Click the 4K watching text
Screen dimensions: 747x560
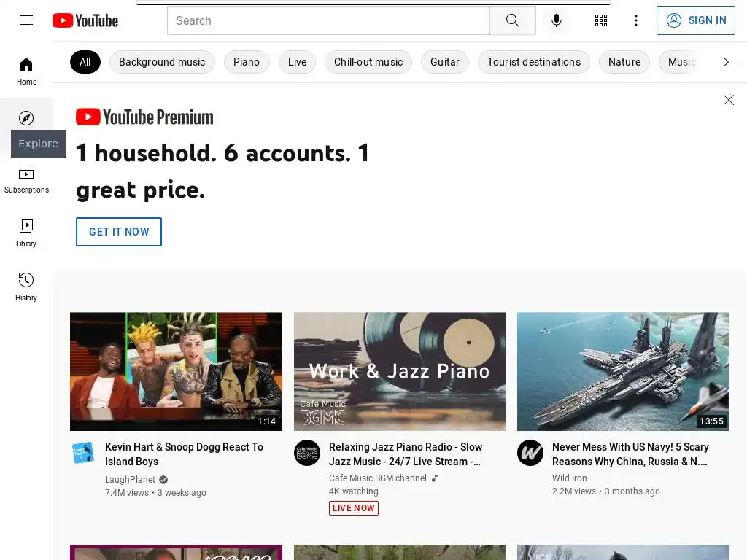click(354, 491)
